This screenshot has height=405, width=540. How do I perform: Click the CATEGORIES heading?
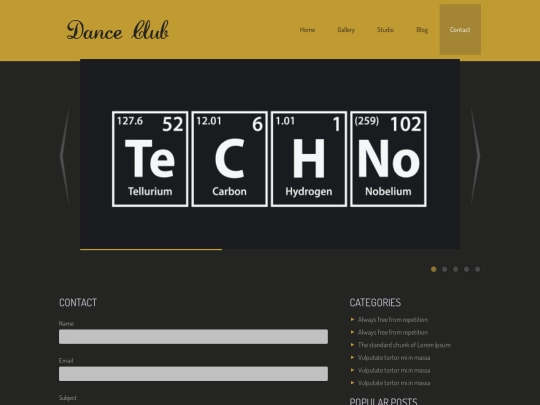point(375,302)
